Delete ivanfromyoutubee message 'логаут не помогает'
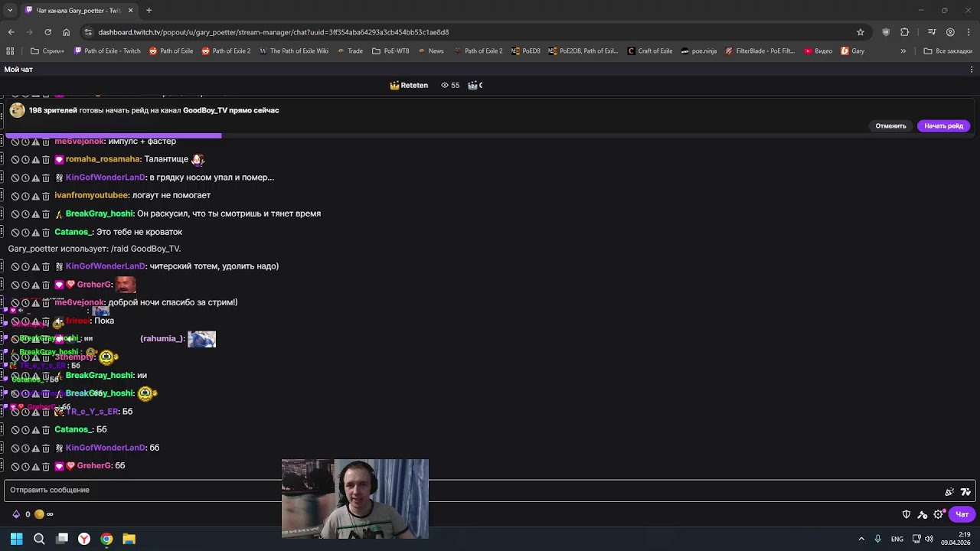The height and width of the screenshot is (551, 980). coord(46,196)
